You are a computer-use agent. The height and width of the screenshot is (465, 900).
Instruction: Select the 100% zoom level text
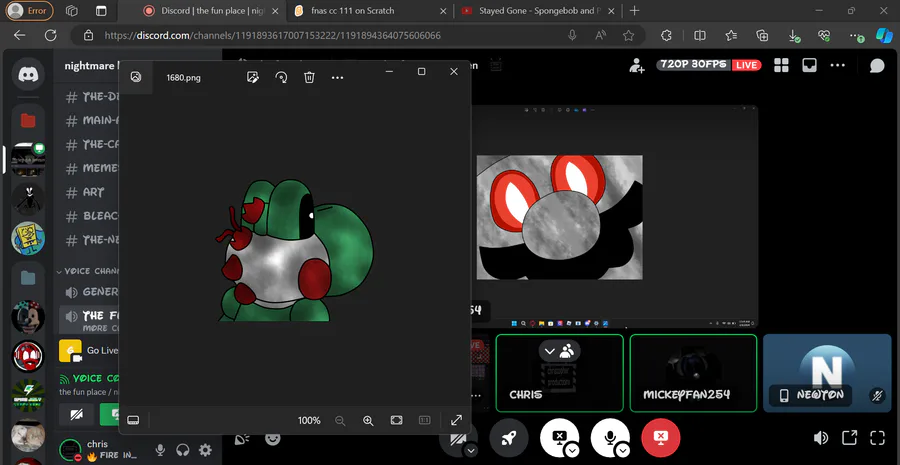[309, 421]
